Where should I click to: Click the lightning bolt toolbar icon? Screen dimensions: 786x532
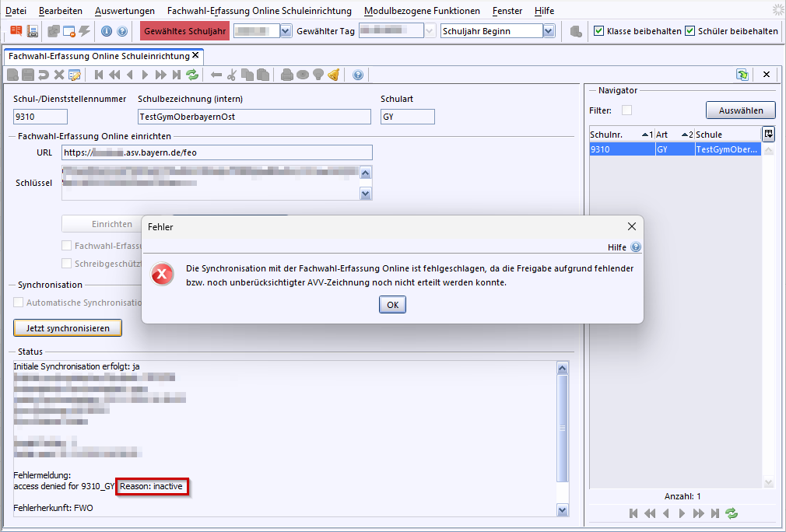(85, 31)
